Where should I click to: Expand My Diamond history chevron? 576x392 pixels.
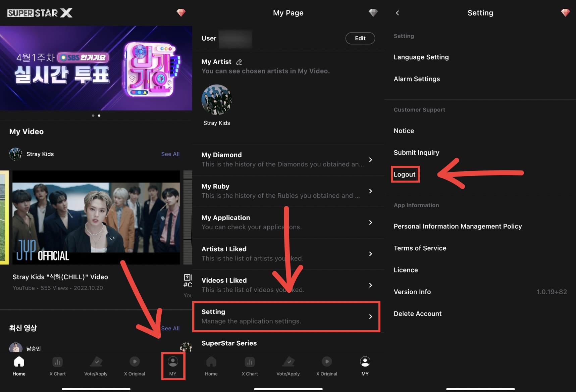(371, 160)
